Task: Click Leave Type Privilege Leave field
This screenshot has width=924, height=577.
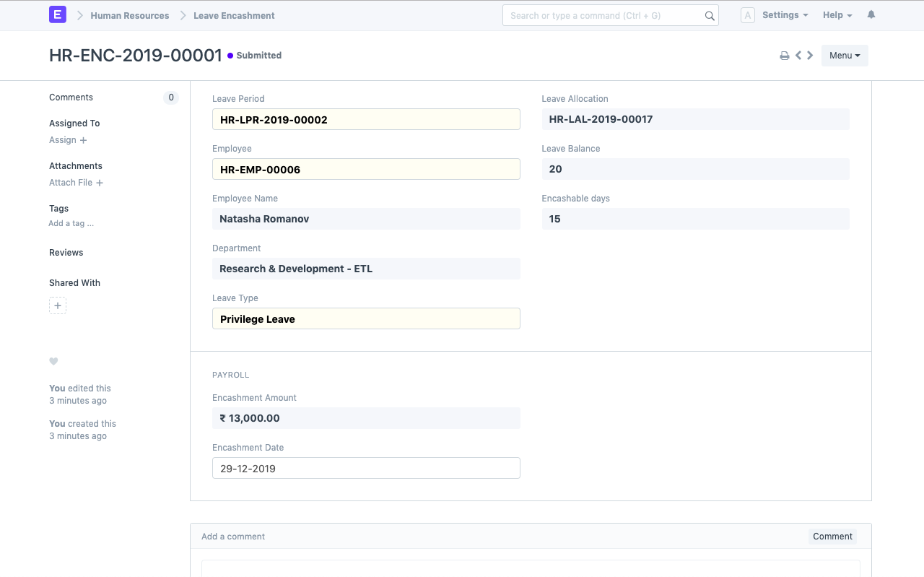Action: click(366, 318)
